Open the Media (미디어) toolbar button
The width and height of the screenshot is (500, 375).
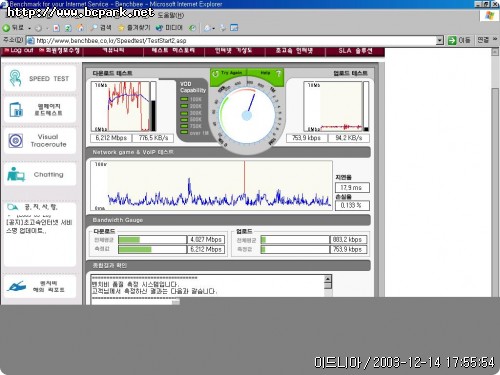click(169, 28)
